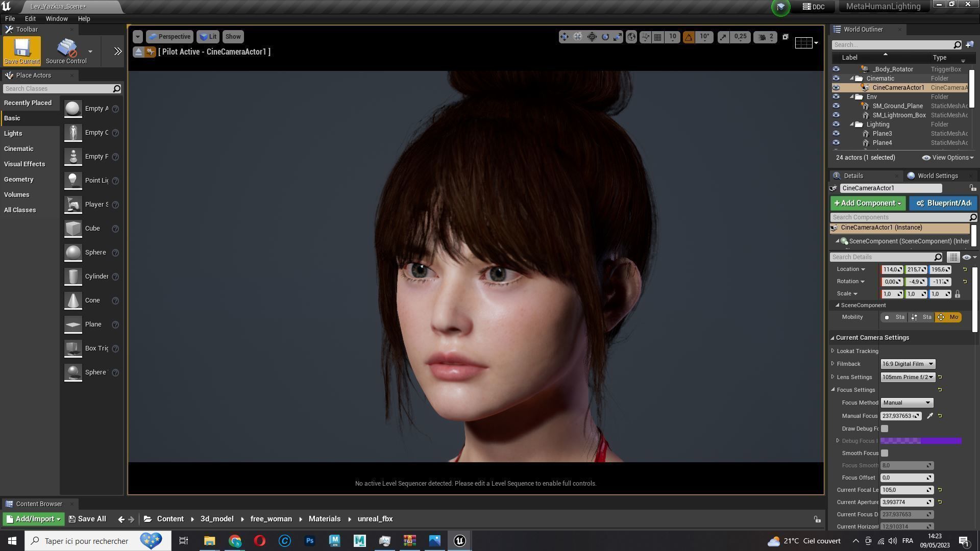The height and width of the screenshot is (551, 980).
Task: Enable the Draw Debug Focus Plane checkbox
Action: [885, 429]
